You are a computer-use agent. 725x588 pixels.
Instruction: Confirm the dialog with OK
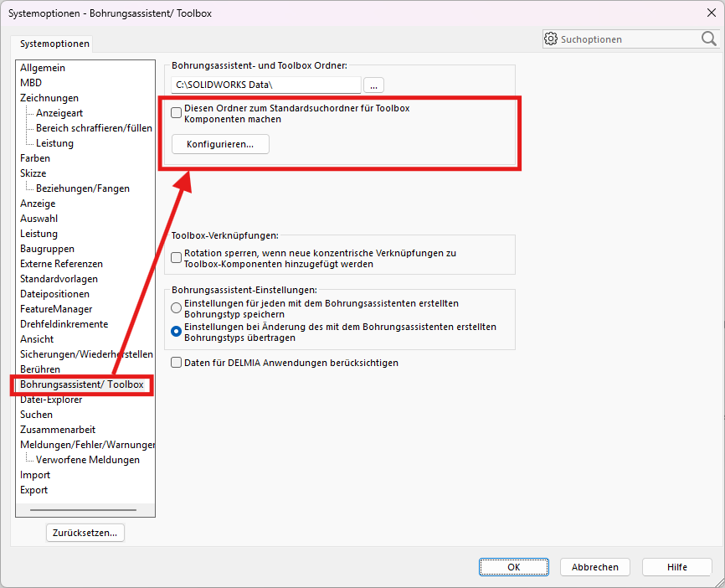(514, 567)
